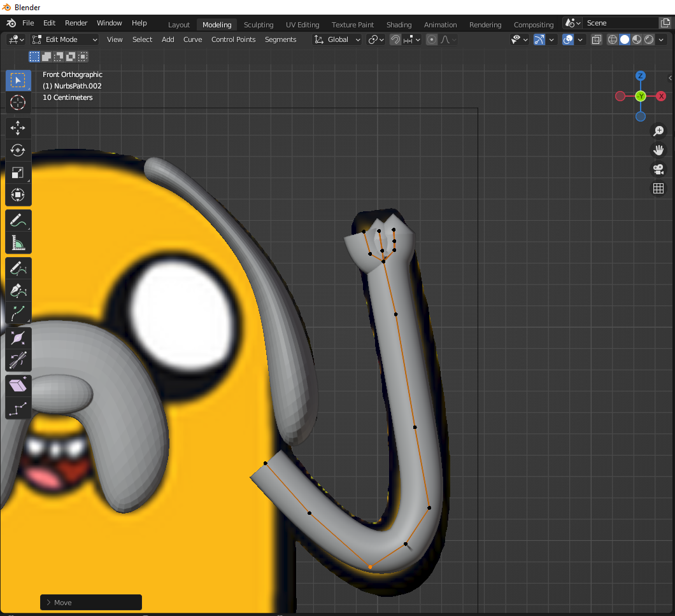675x616 pixels.
Task: Toggle Snap magnet in header
Action: point(395,39)
